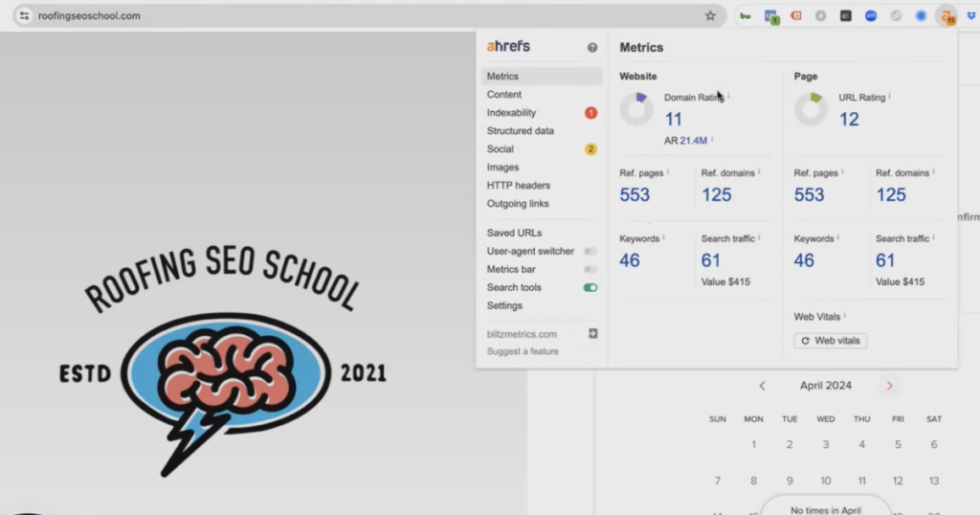Click the Suggest a feature link
Screen dimensions: 980x515
[523, 351]
